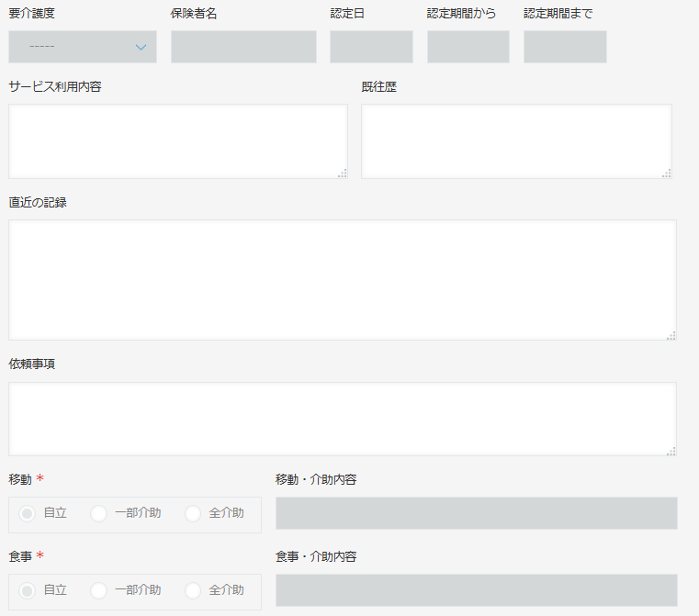
Task: Click into the 依頼事項 text area
Action: pyautogui.click(x=342, y=419)
